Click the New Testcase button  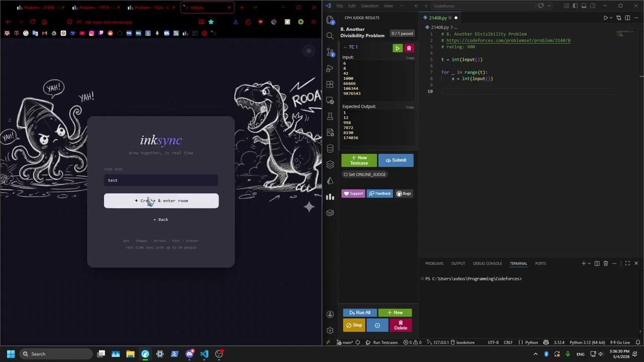coord(359,160)
